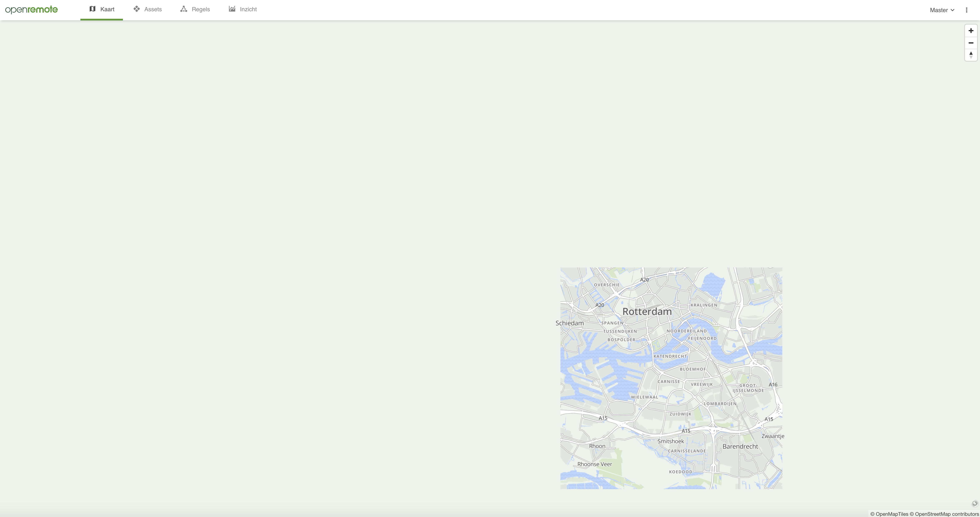Click the Barendrecht label on map

(740, 447)
